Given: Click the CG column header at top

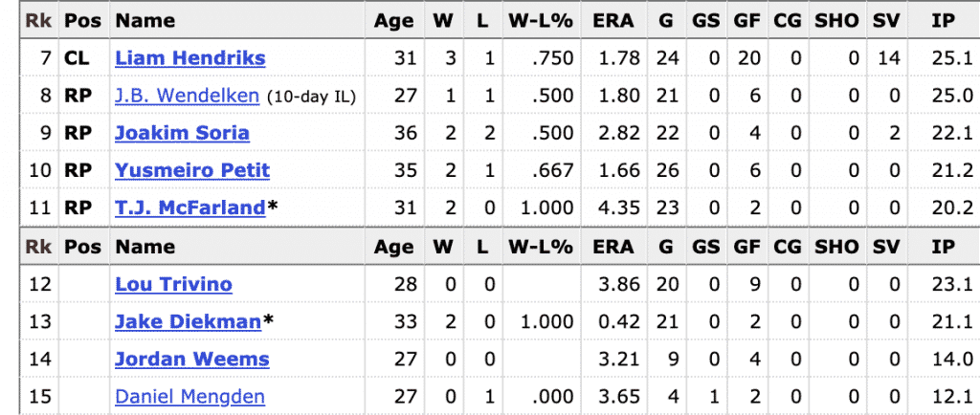Looking at the screenshot, I should tap(790, 20).
